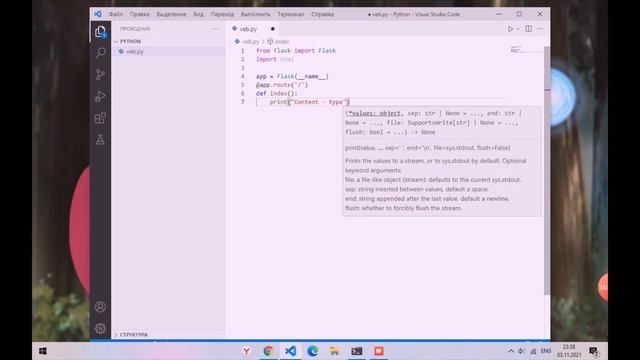Click the print signature help popup
The height and width of the screenshot is (360, 640).
click(442, 161)
